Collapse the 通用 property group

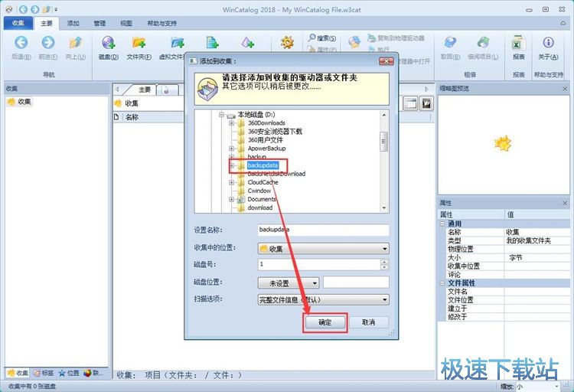coord(442,224)
